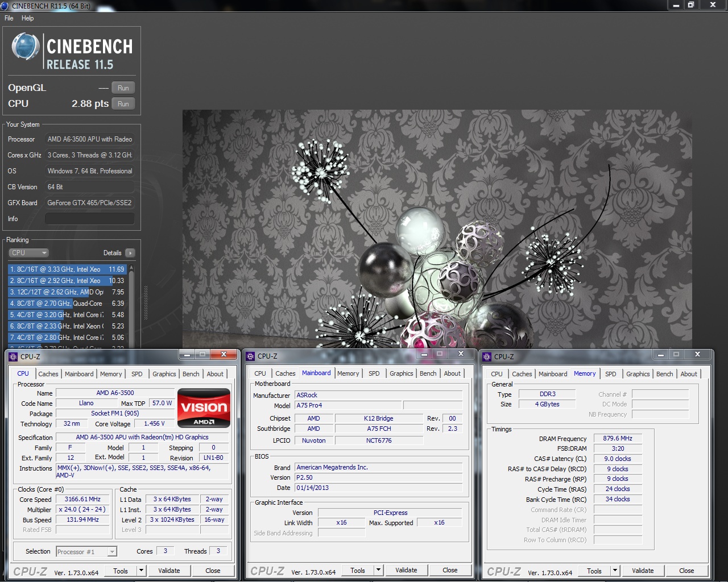Click the Cinebench globe logo

point(26,47)
